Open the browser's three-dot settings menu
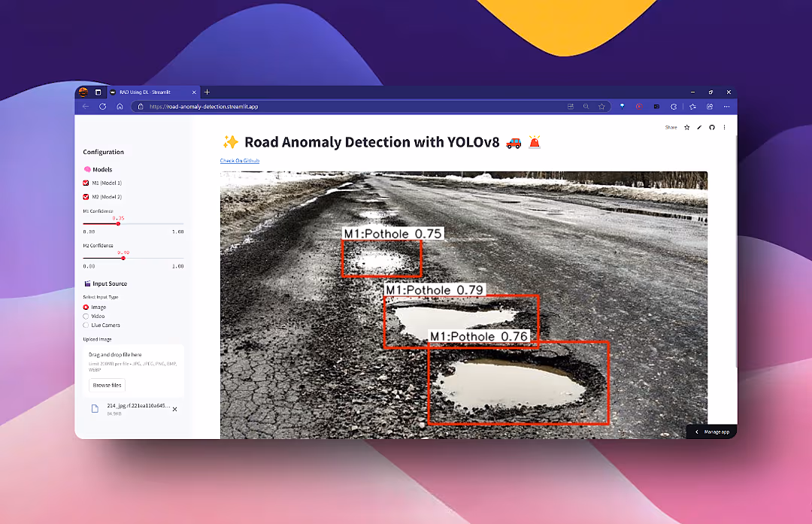This screenshot has width=812, height=524. pyautogui.click(x=727, y=106)
